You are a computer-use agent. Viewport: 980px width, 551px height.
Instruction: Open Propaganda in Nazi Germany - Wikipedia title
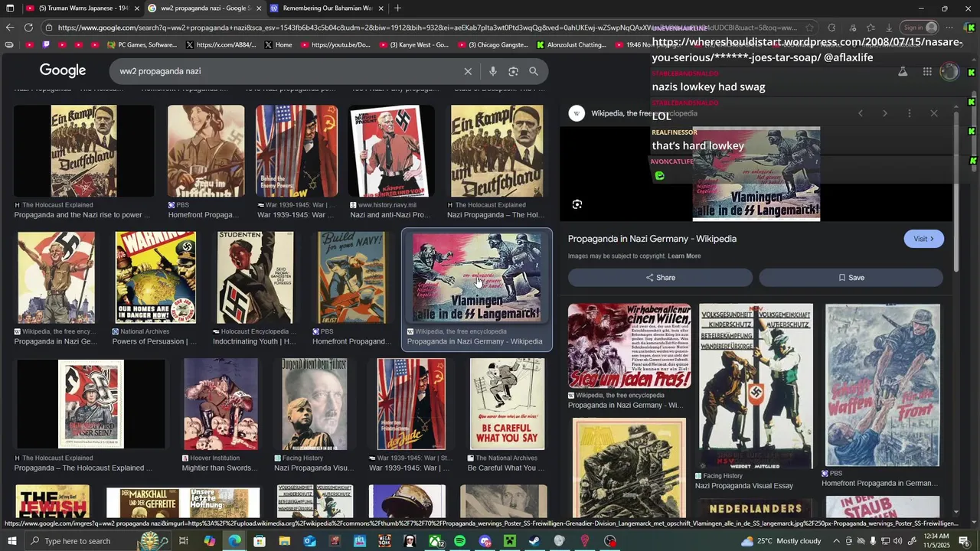click(x=652, y=239)
